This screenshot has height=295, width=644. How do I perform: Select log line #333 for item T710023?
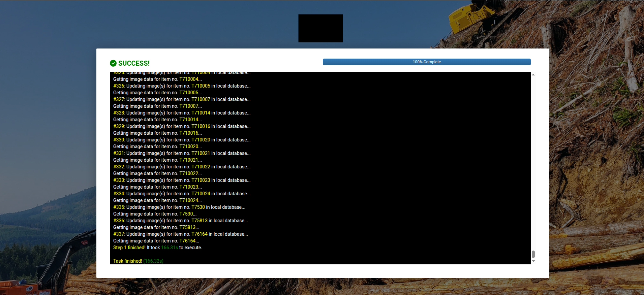(182, 180)
